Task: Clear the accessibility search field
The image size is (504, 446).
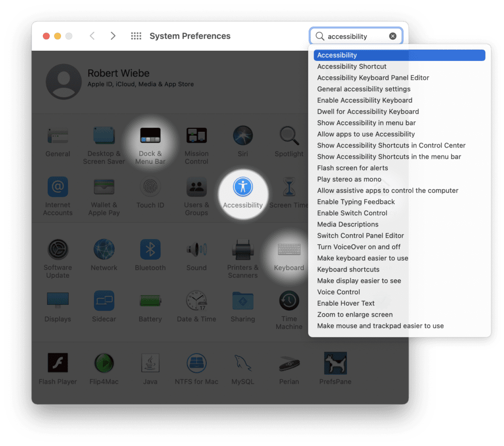Action: click(x=392, y=36)
